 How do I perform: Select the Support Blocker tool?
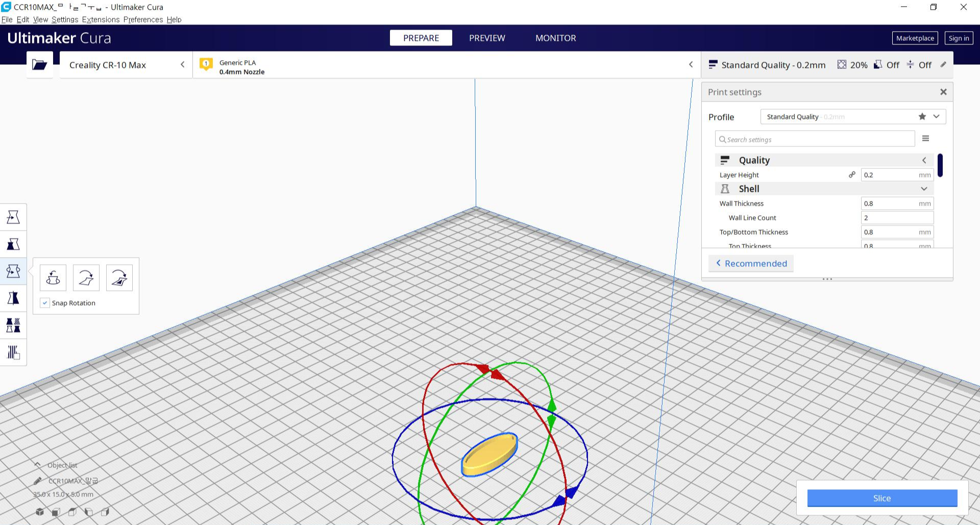[x=13, y=352]
